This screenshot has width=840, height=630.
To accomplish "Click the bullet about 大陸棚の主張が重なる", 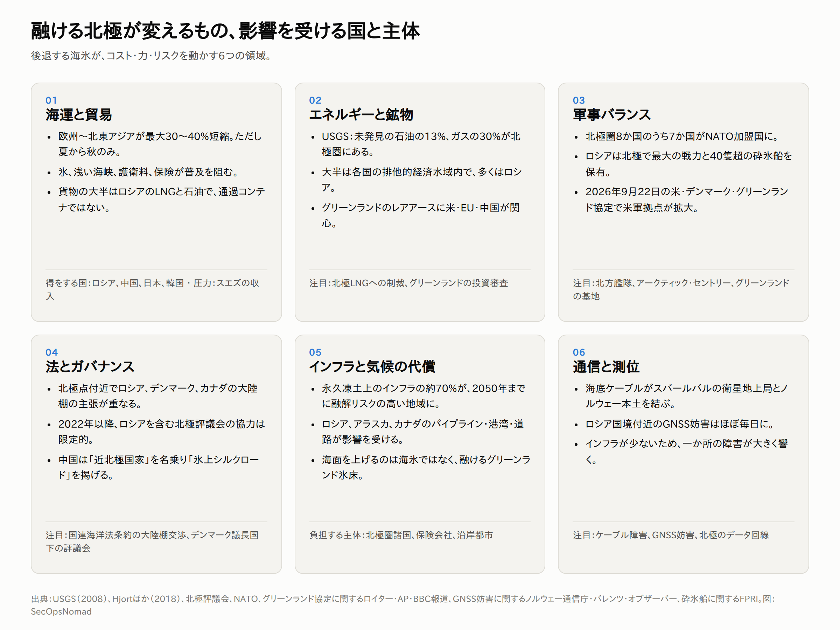I will pos(157,396).
